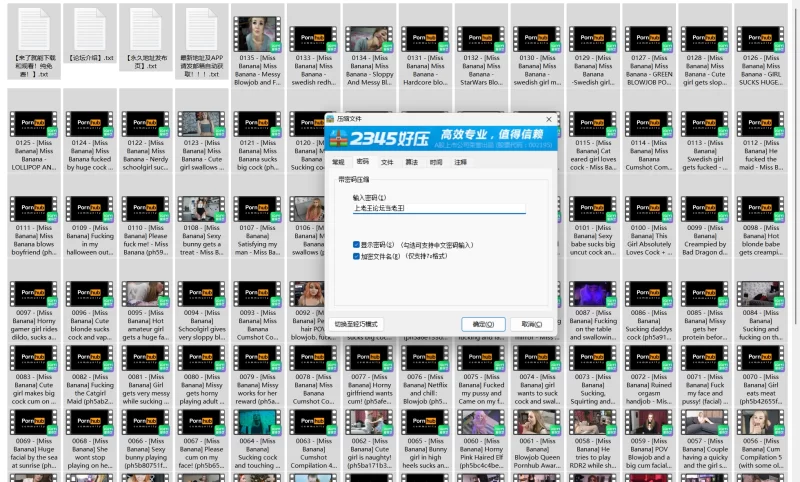Viewport: 800px width, 482px height.
Task: Select video file 0122 icon
Action: coord(146,124)
